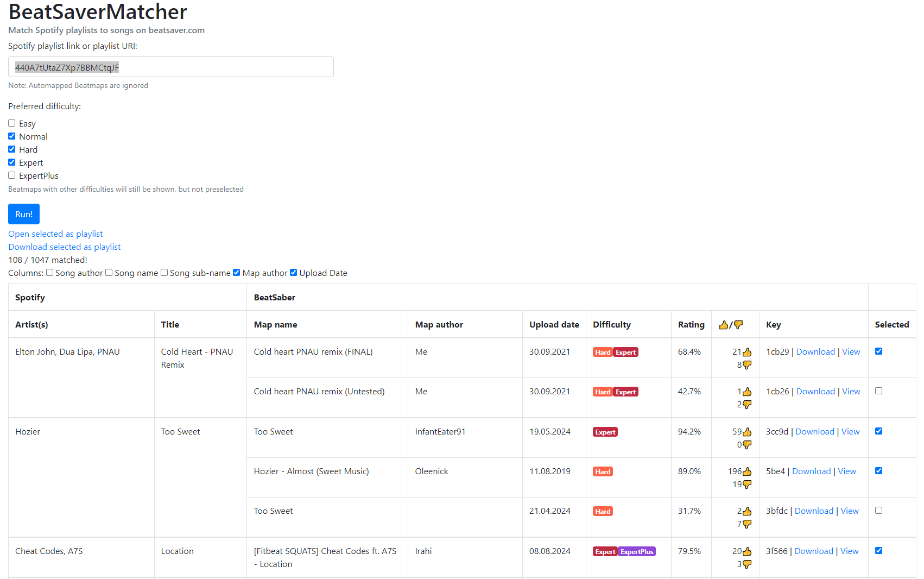Click the 'Map name' column header
The width and height of the screenshot is (924, 579).
(275, 325)
